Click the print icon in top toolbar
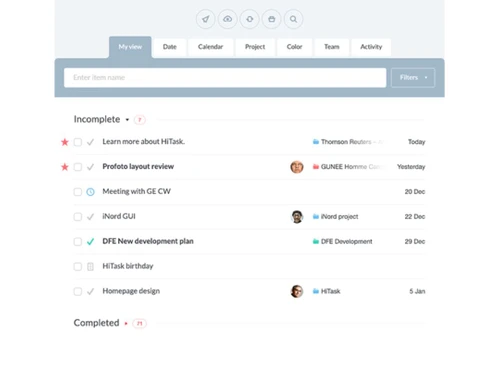 coord(272,19)
